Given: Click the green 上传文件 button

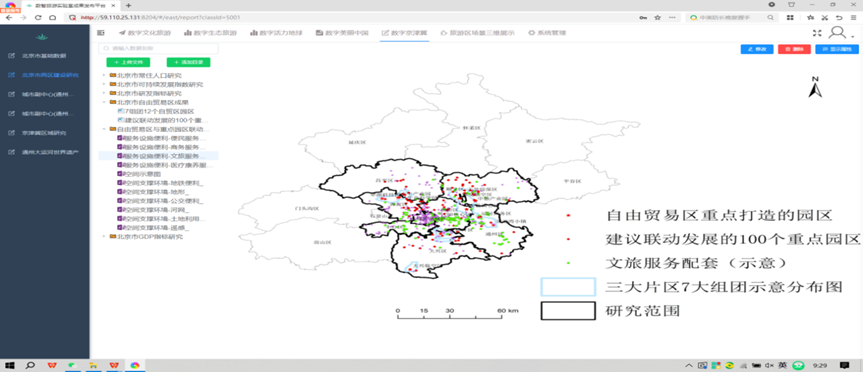Looking at the screenshot, I should (x=128, y=62).
